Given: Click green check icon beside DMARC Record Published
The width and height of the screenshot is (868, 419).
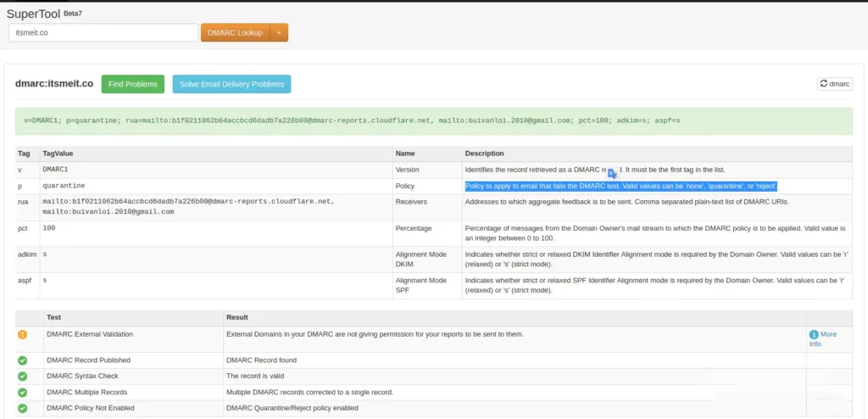Looking at the screenshot, I should 23,360.
